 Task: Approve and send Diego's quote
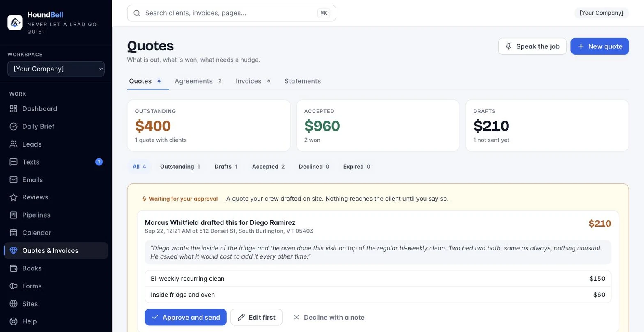186,317
